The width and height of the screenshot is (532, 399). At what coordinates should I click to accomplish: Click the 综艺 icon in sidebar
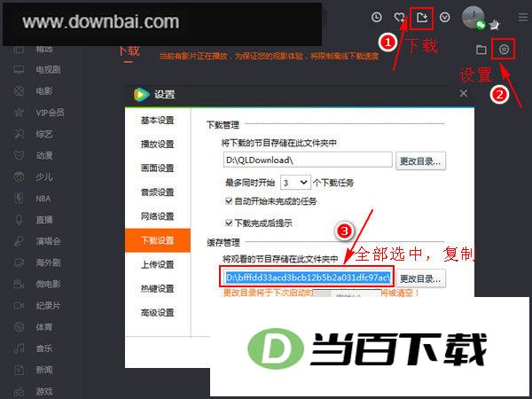[x=19, y=135]
